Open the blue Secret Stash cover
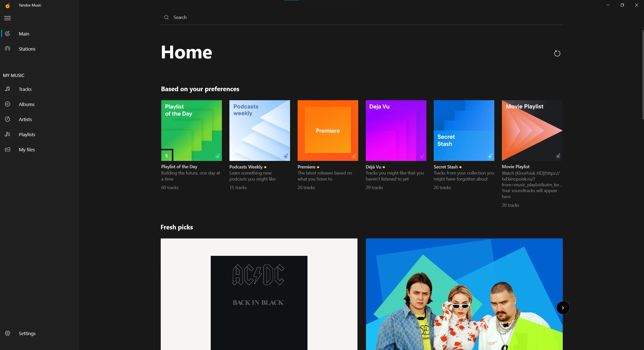 coord(464,130)
